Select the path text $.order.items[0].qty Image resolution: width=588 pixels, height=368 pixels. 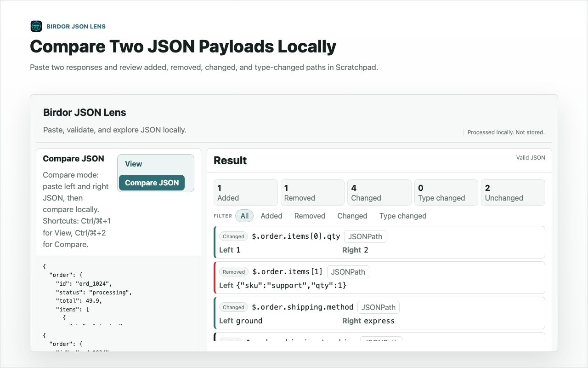point(296,236)
